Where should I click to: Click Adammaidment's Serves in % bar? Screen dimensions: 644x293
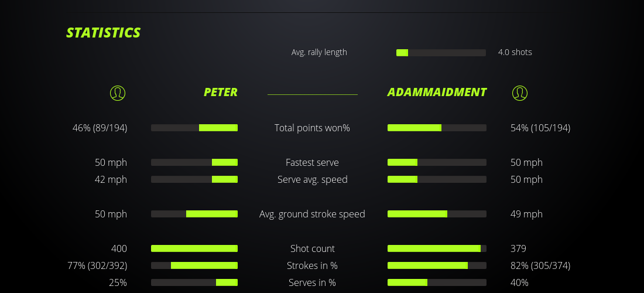tap(437, 282)
